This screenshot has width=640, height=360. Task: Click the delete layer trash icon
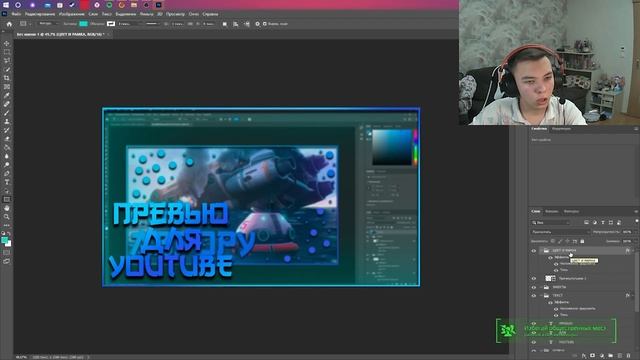pyautogui.click(x=628, y=356)
